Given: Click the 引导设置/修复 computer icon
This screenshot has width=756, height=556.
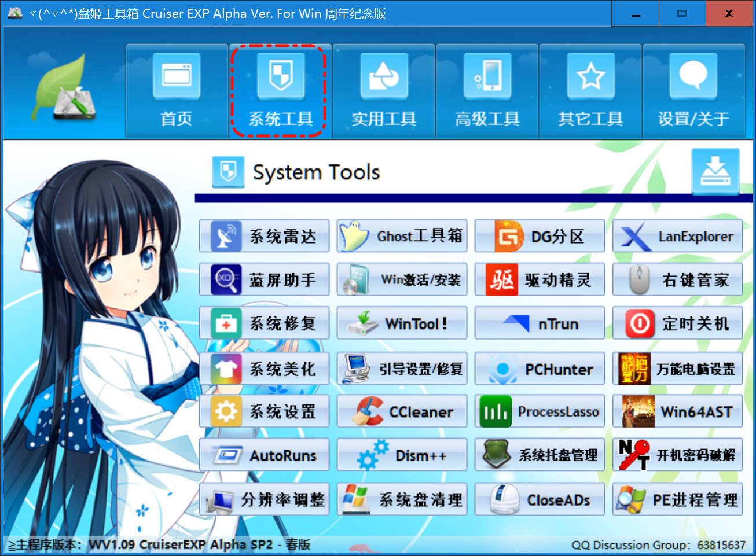Looking at the screenshot, I should (x=357, y=369).
